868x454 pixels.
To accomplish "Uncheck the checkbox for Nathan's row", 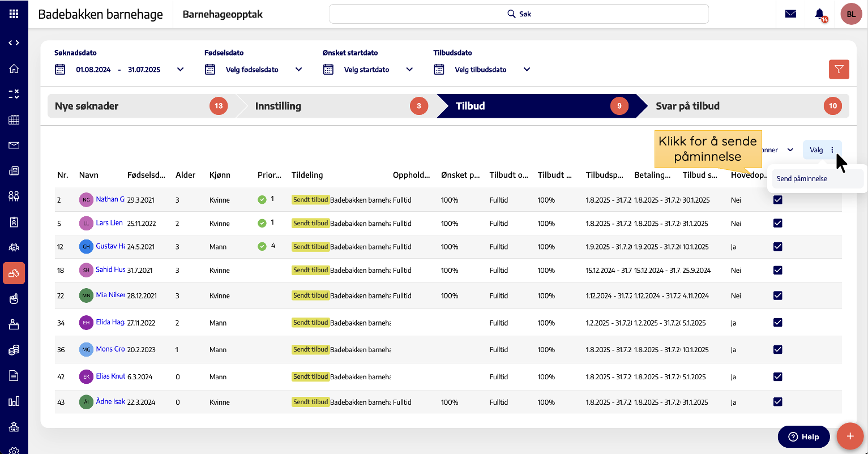I will pyautogui.click(x=777, y=200).
